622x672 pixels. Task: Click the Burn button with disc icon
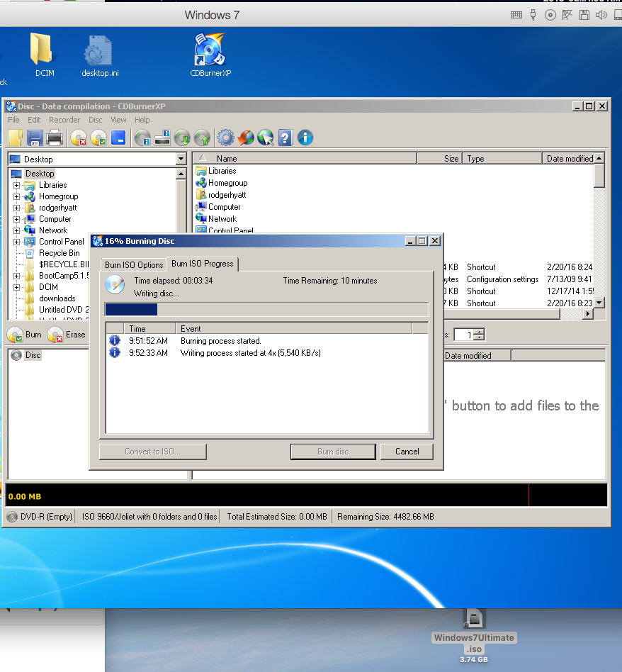coord(26,335)
